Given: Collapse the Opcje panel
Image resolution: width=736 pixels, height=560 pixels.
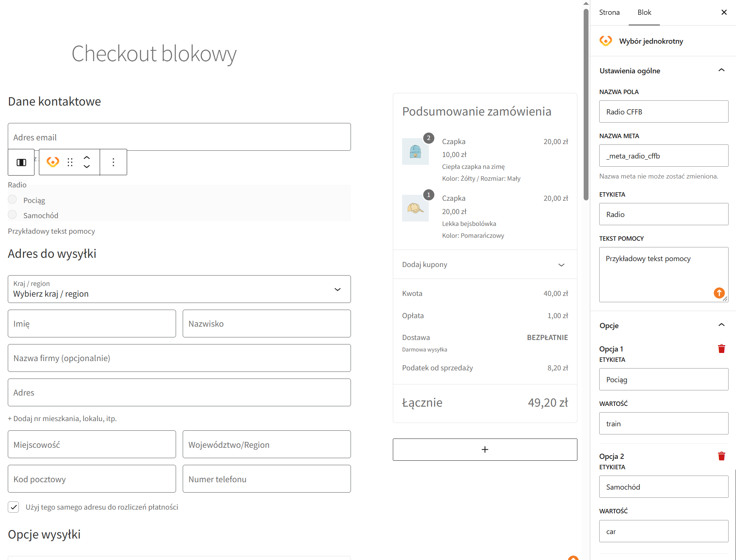Looking at the screenshot, I should [x=721, y=325].
